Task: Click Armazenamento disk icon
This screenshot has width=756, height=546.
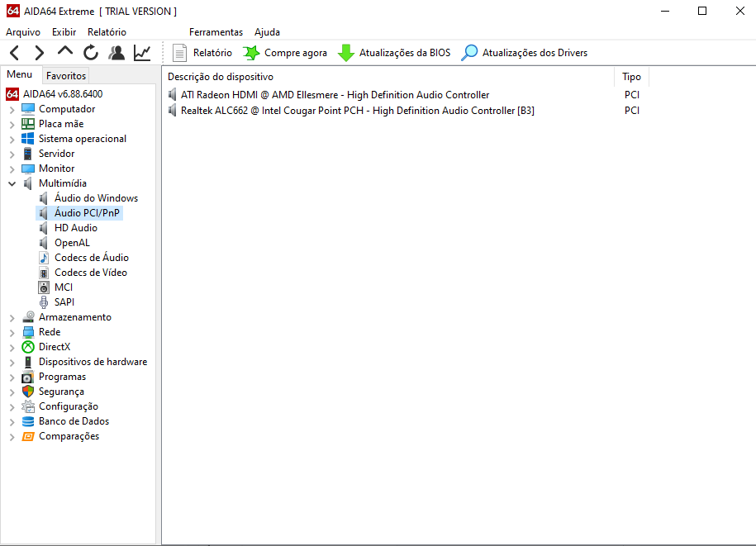Action: 28,317
